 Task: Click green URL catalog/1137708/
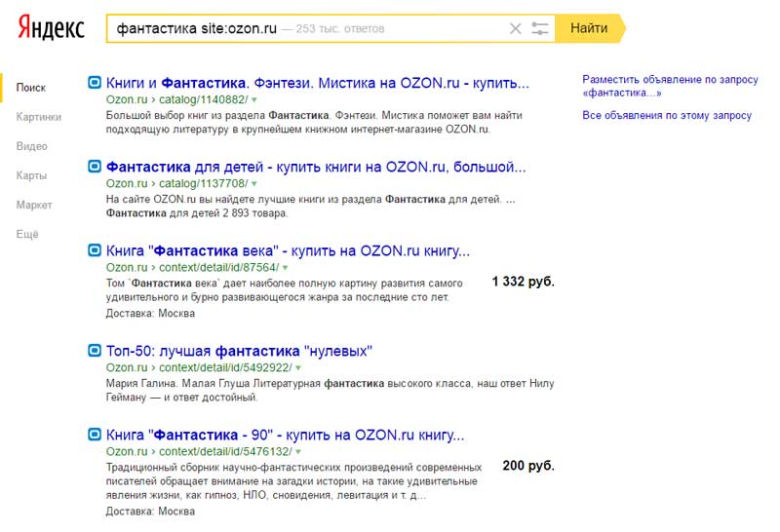coord(204,183)
